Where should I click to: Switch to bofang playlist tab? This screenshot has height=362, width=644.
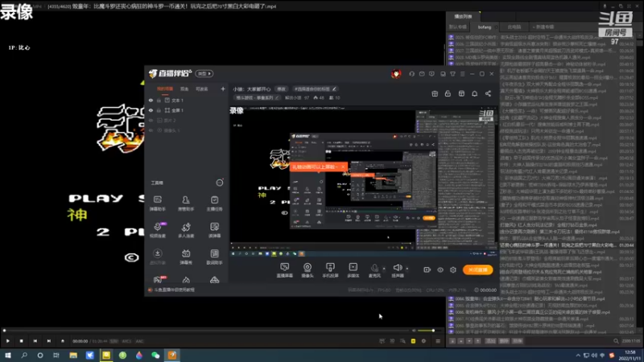[485, 27]
